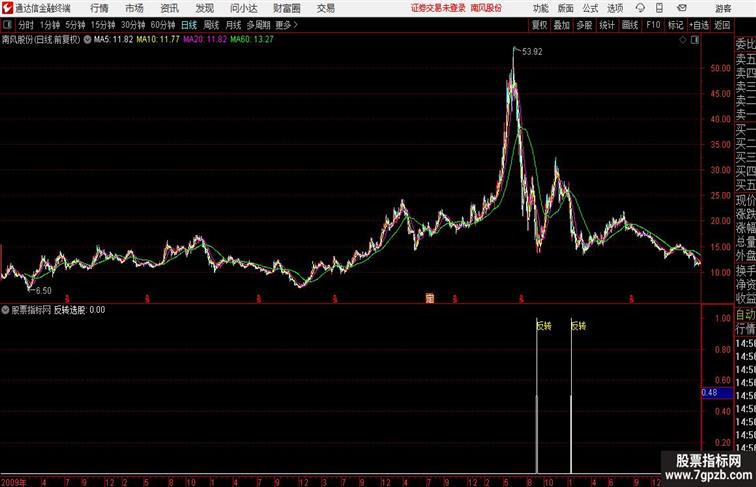Click the first 反转 signal label
This screenshot has width=756, height=487.
click(x=544, y=326)
